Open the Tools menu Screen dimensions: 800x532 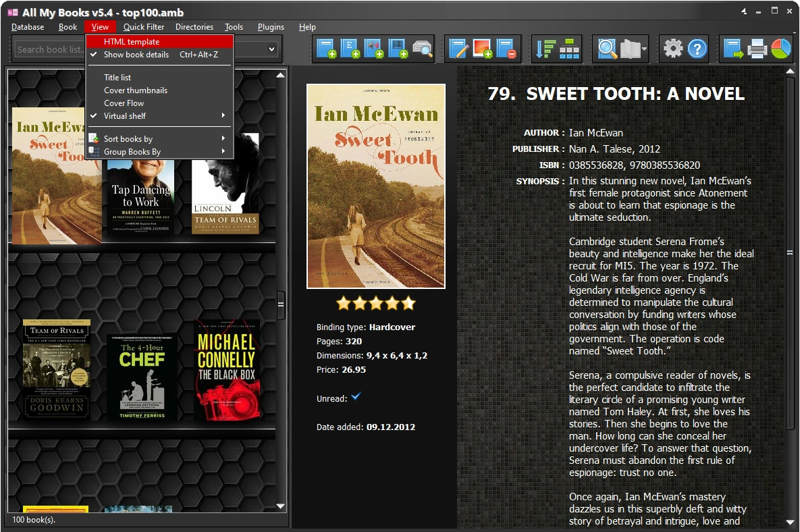pos(234,27)
